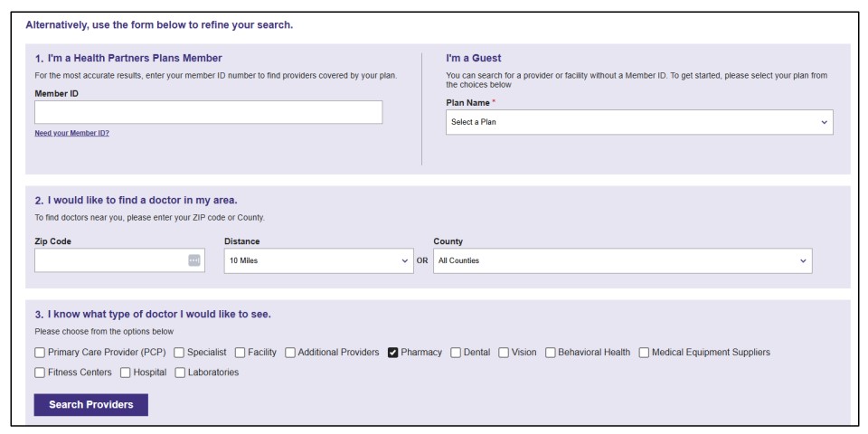Uncheck the Pharmacy checkbox
Screen dimensions: 868x434
(x=393, y=353)
